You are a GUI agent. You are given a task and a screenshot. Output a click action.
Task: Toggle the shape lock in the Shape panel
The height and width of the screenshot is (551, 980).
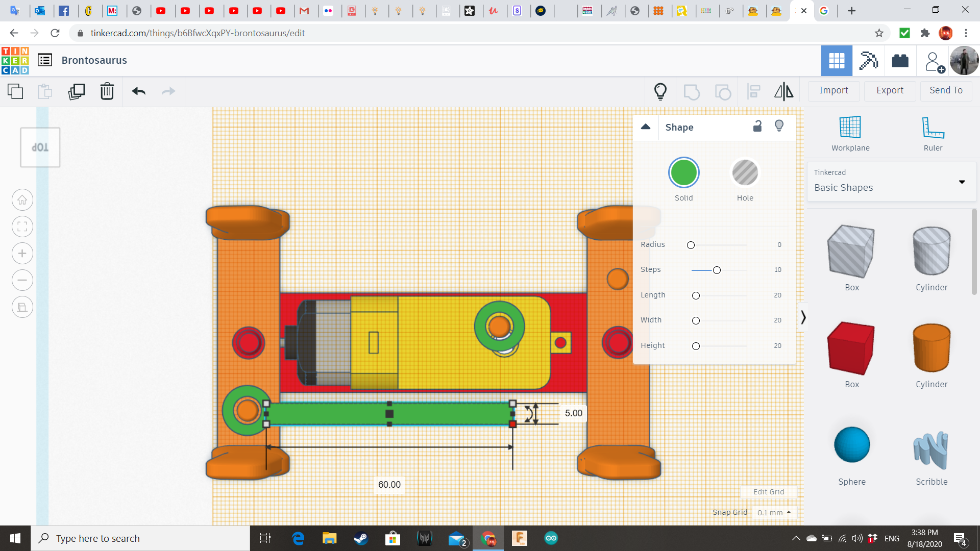pyautogui.click(x=757, y=126)
